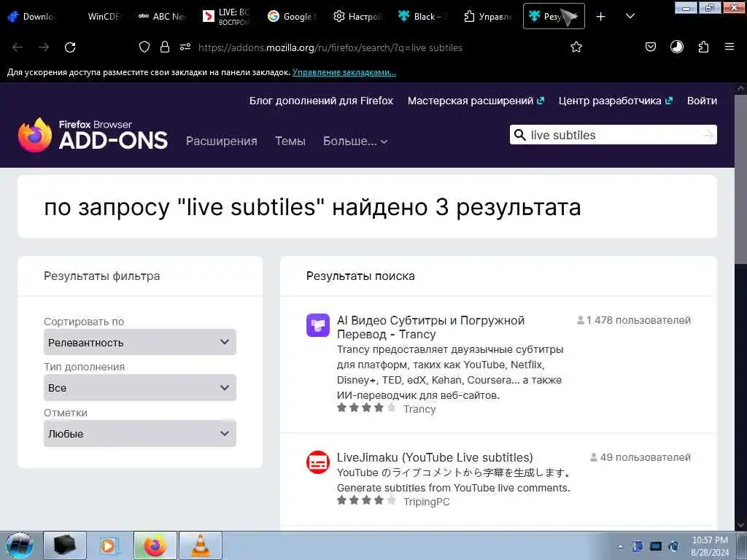Screen dimensions: 747x560
Task: Open the Расширения section
Action: [x=222, y=141]
